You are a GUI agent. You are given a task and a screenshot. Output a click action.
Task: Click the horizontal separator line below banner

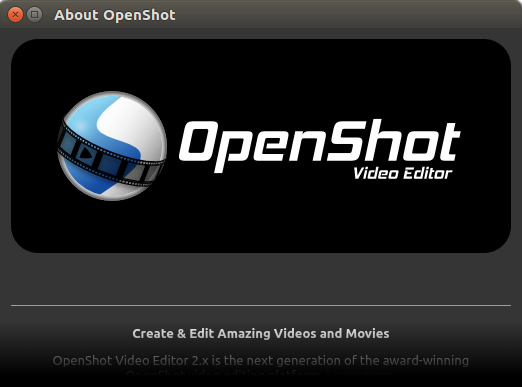click(x=261, y=305)
